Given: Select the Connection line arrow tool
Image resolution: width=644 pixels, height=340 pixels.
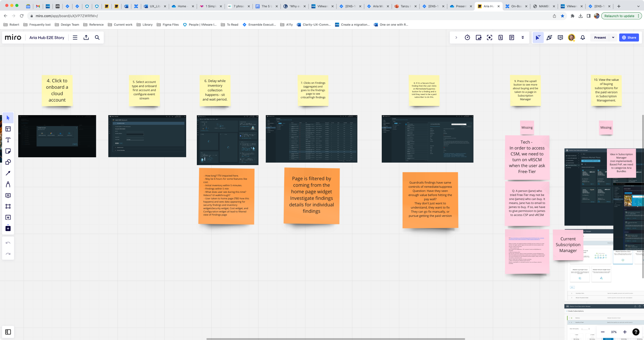Looking at the screenshot, I should point(8,173).
